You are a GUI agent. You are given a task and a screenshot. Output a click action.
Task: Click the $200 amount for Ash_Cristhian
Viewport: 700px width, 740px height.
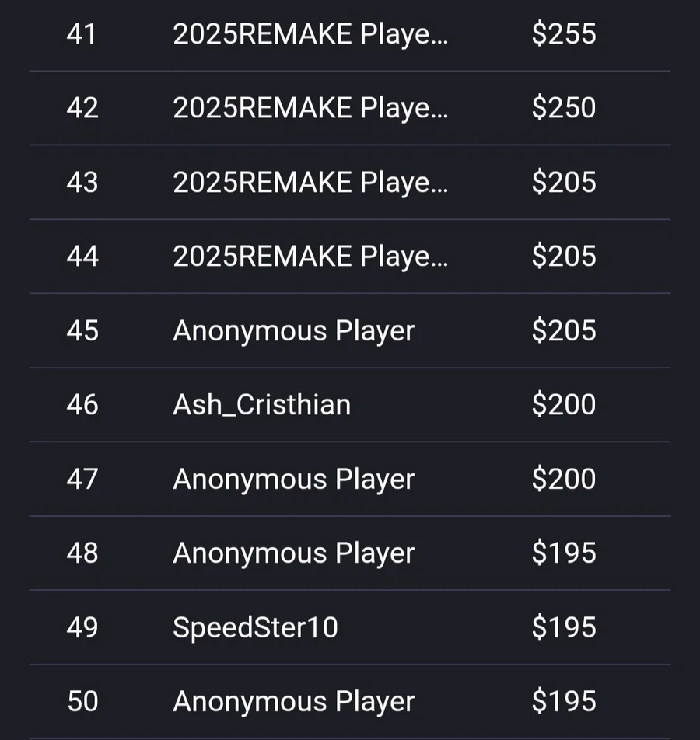(563, 404)
